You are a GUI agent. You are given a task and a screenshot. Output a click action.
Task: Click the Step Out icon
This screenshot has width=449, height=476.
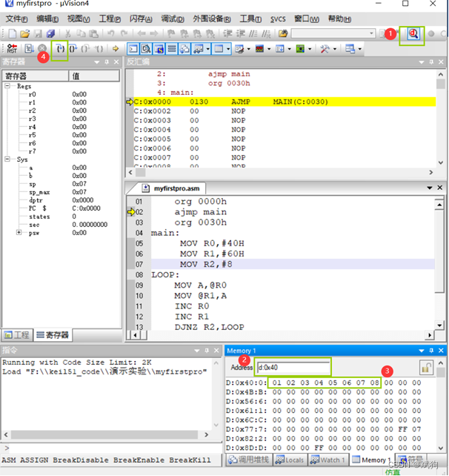click(86, 49)
